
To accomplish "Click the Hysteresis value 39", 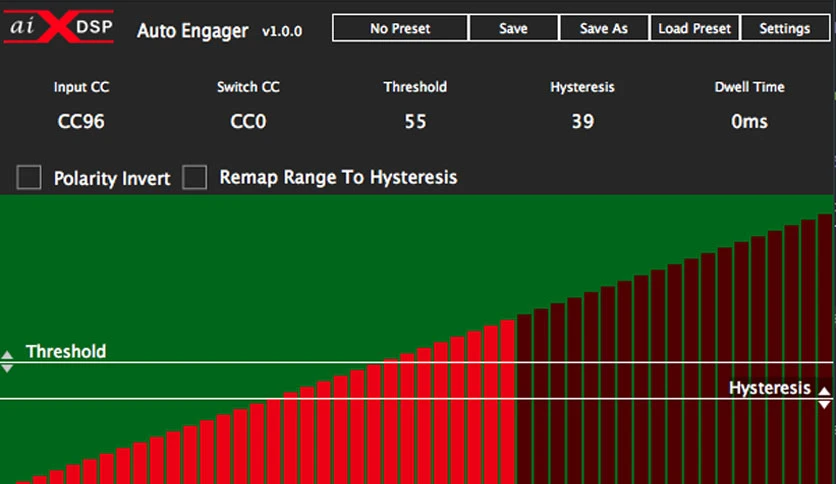I will pos(583,122).
